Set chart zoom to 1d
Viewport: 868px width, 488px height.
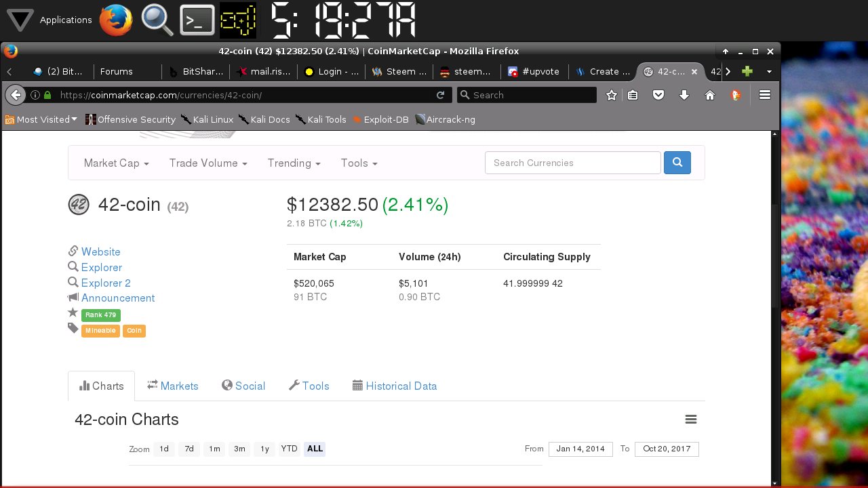coord(164,449)
